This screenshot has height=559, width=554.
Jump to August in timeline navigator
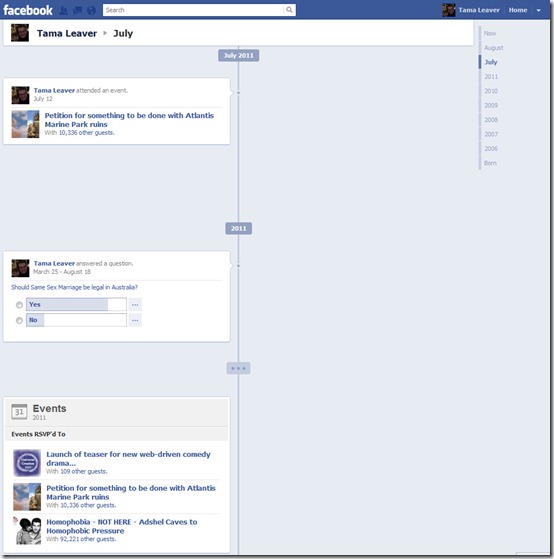[x=493, y=47]
